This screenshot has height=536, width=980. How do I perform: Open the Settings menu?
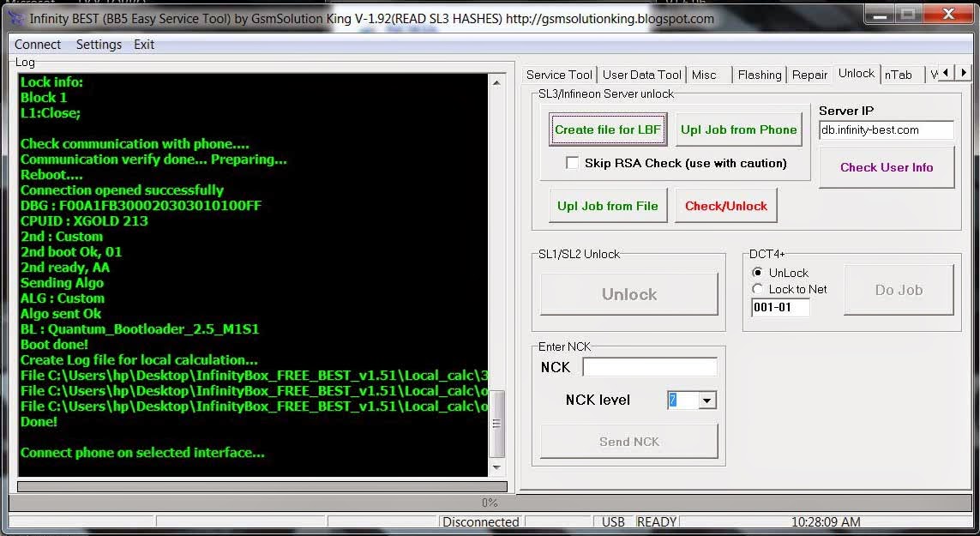coord(99,45)
